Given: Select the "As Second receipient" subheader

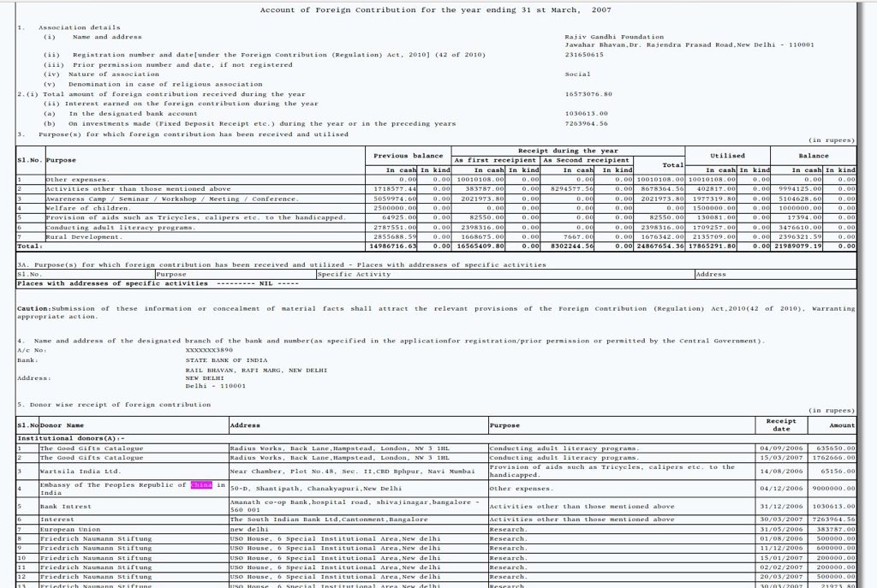Looking at the screenshot, I should [586, 160].
